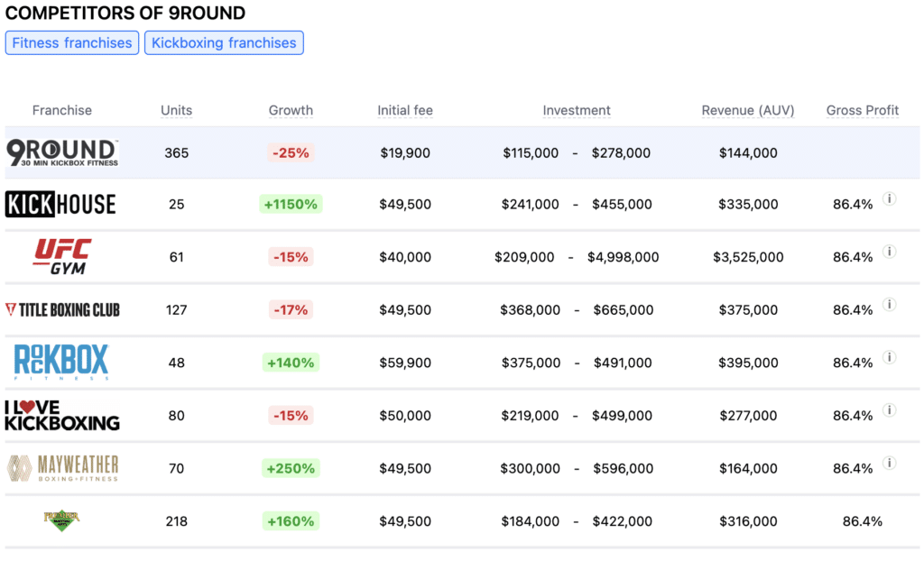Show Kickhouse gross profit info icon
This screenshot has height=561, width=924.
[889, 199]
